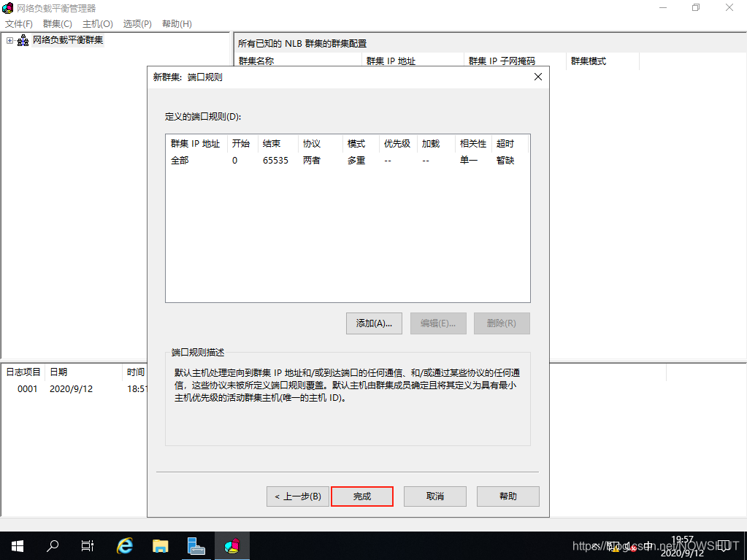The height and width of the screenshot is (560, 747).
Task: Click the Windows Start button
Action: [x=16, y=545]
